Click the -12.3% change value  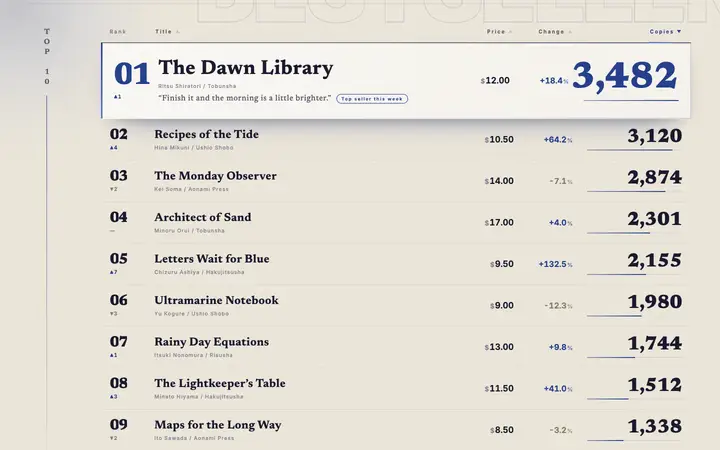tap(558, 305)
